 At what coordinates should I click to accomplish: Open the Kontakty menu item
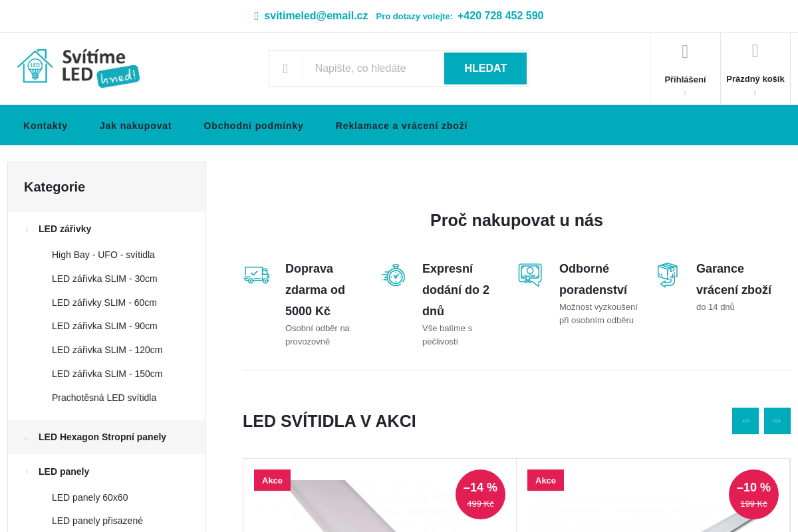pos(45,125)
